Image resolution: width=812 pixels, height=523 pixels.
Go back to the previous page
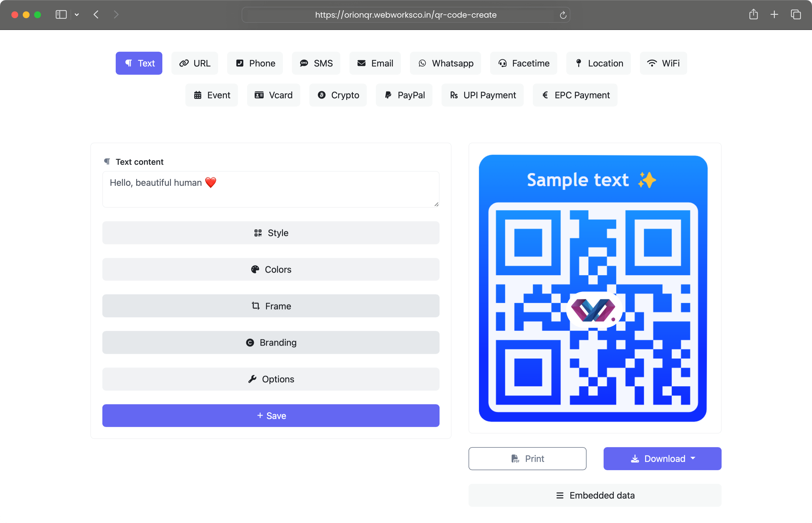point(96,14)
